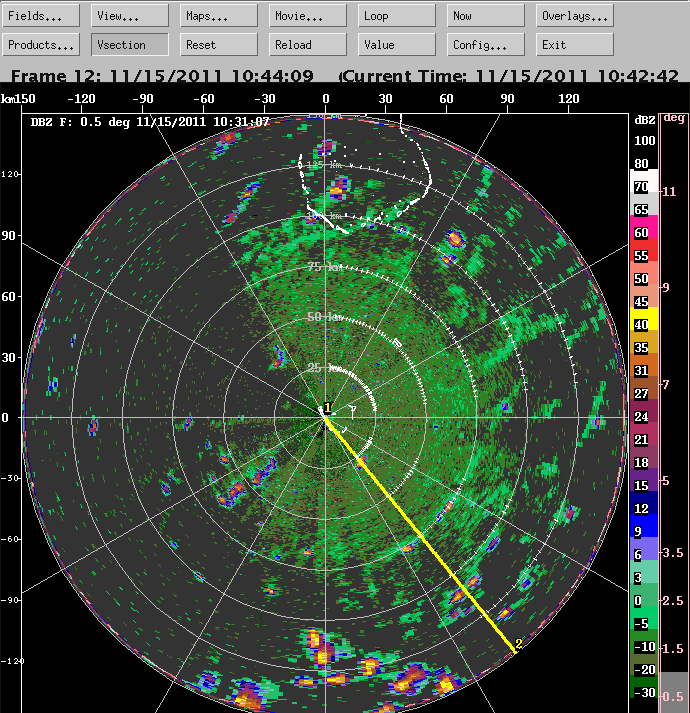Click the Movie... button

coord(308,16)
